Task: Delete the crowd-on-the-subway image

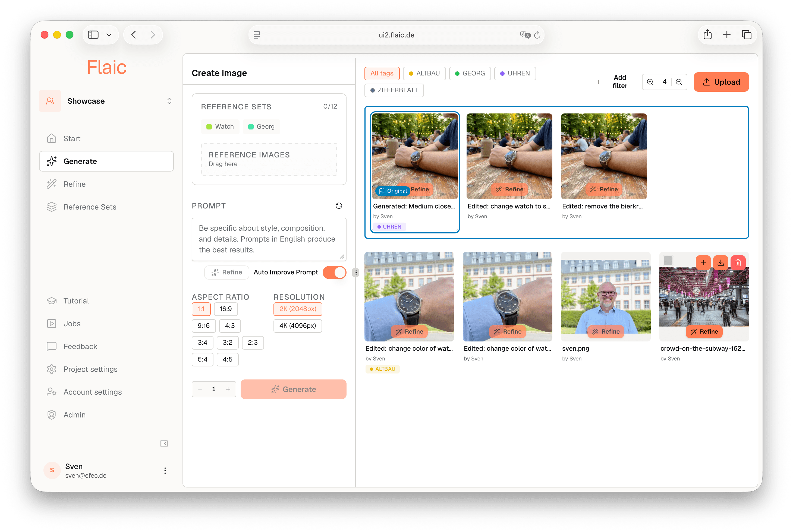Action: (738, 263)
